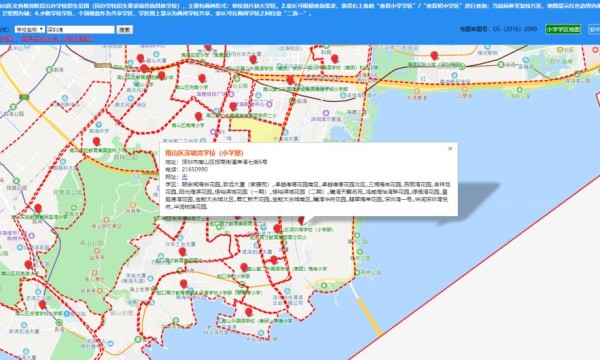The height and width of the screenshot is (360, 600).
Task: Click red marker left of 海岸小学 label
Action: pos(274,260)
